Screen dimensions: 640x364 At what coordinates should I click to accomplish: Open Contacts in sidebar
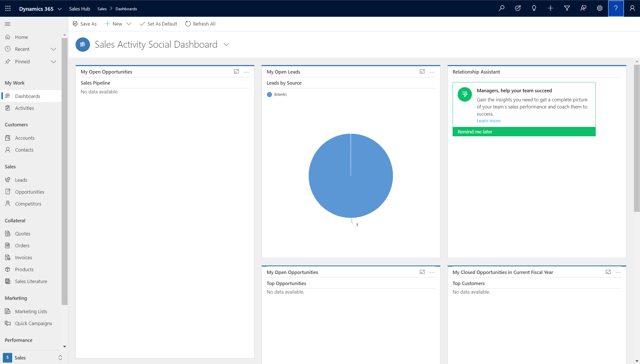pos(31,150)
